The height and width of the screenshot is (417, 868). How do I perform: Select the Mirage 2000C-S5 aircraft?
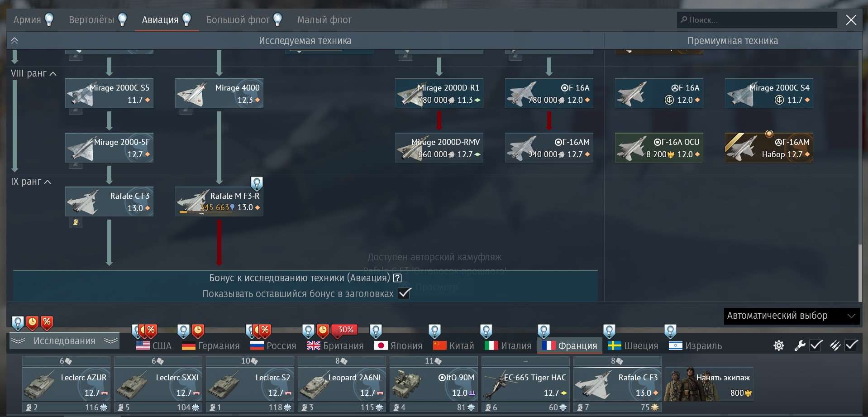[x=109, y=94]
